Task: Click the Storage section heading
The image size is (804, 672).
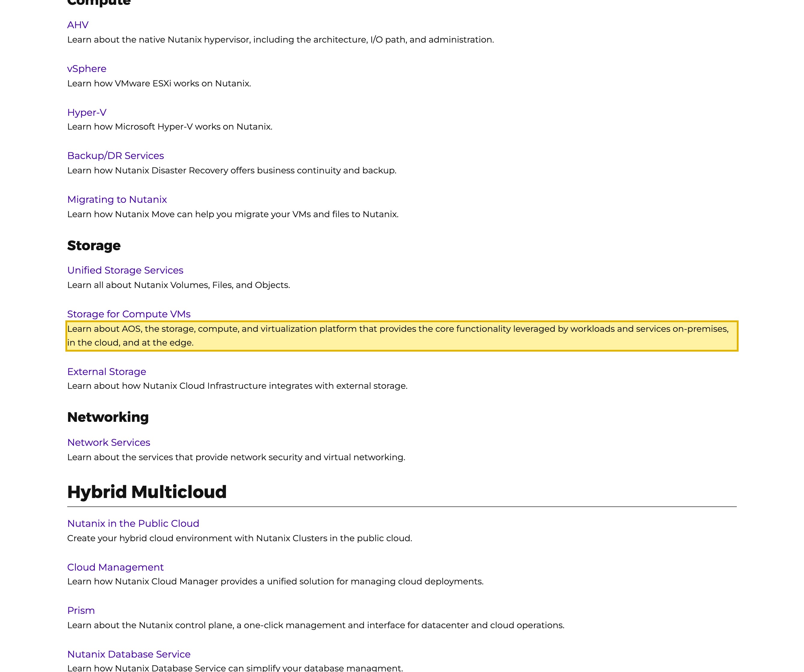Action: point(94,245)
